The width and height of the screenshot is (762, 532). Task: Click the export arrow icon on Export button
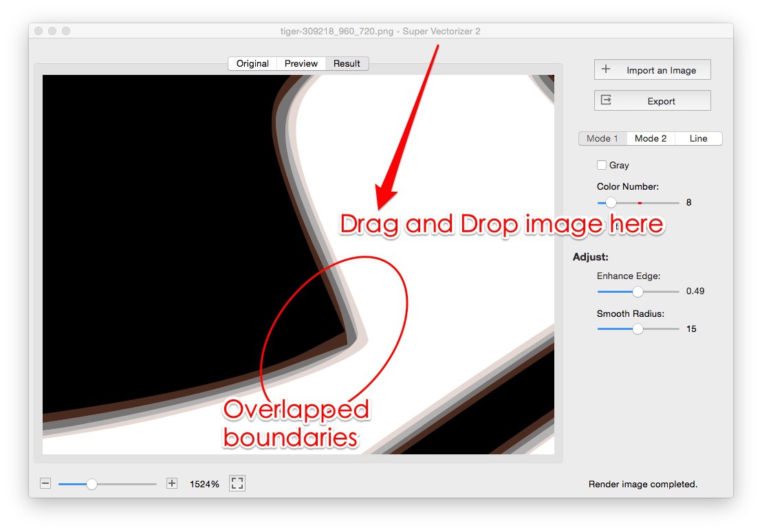click(x=605, y=100)
